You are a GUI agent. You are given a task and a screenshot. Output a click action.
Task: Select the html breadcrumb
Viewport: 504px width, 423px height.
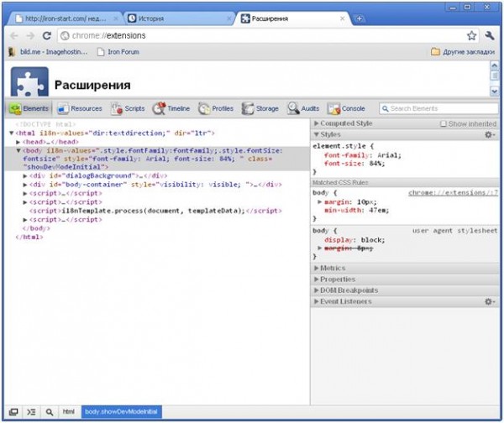point(69,412)
